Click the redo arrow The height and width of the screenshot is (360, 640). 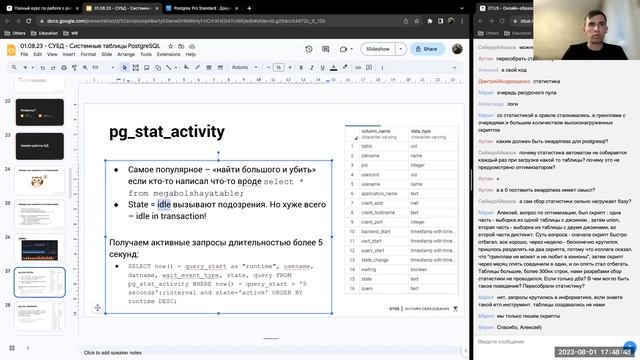53,67
